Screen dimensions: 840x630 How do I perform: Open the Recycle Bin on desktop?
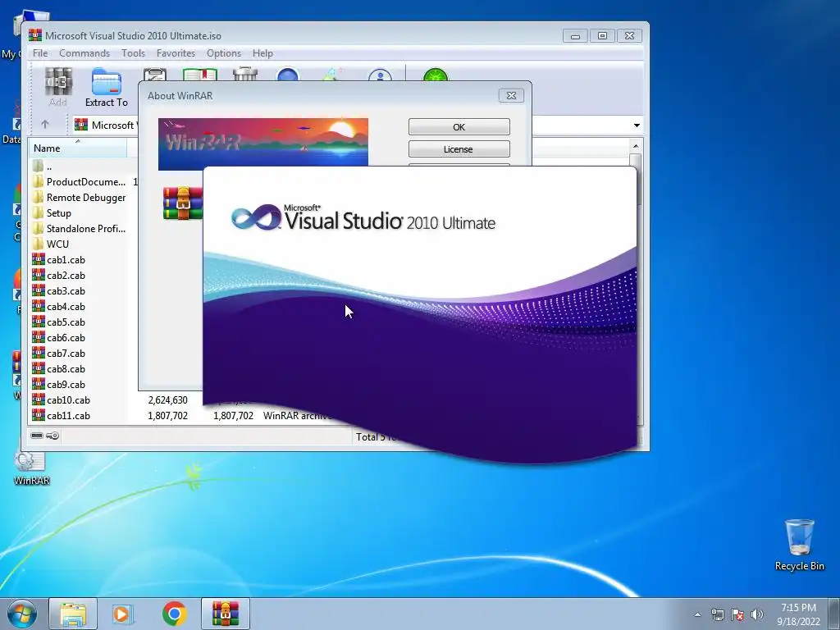coord(799,545)
